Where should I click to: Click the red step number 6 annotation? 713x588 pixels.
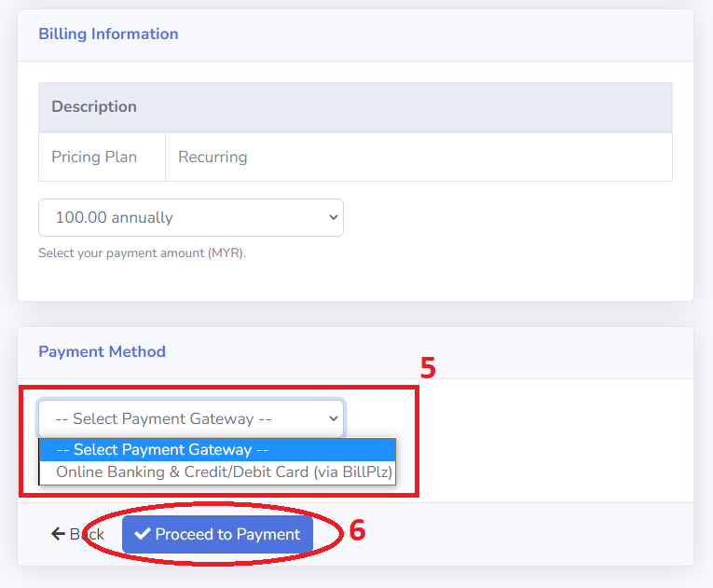pyautogui.click(x=357, y=530)
